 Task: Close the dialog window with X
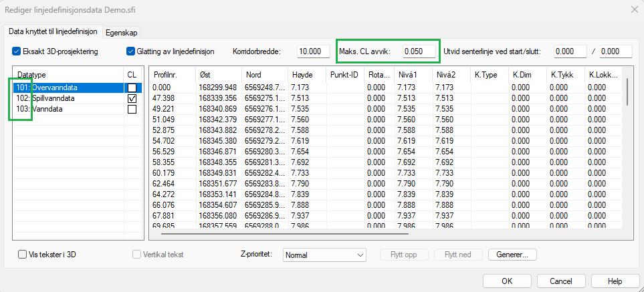pos(633,8)
